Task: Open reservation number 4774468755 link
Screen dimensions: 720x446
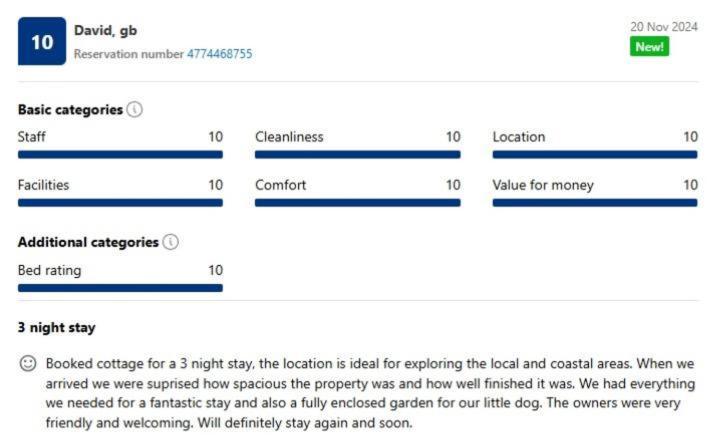Action: tap(219, 54)
